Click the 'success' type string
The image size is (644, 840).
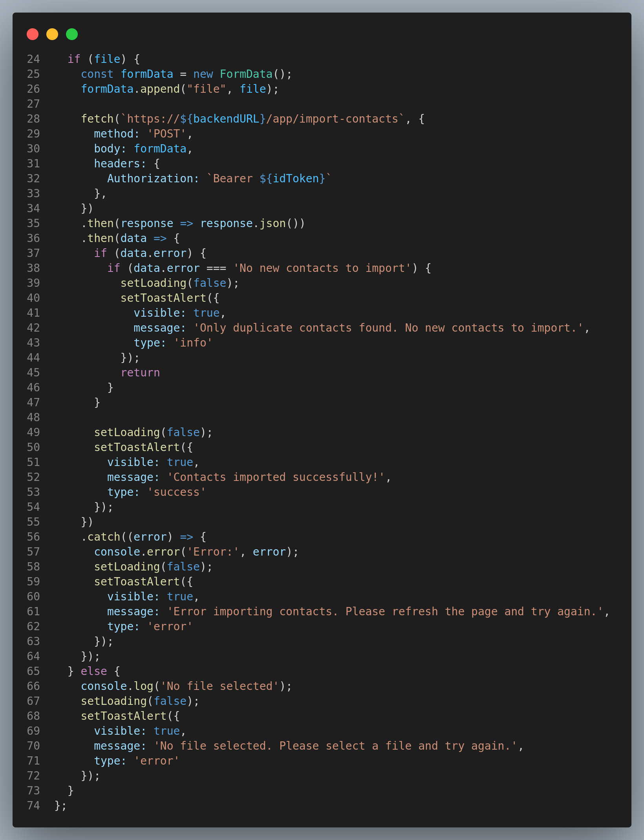pyautogui.click(x=177, y=492)
